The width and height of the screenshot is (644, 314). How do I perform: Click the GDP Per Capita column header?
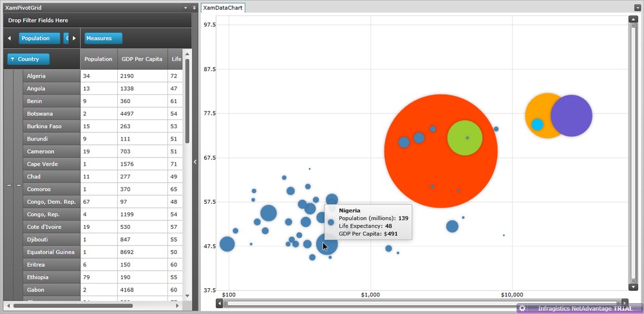pos(142,59)
